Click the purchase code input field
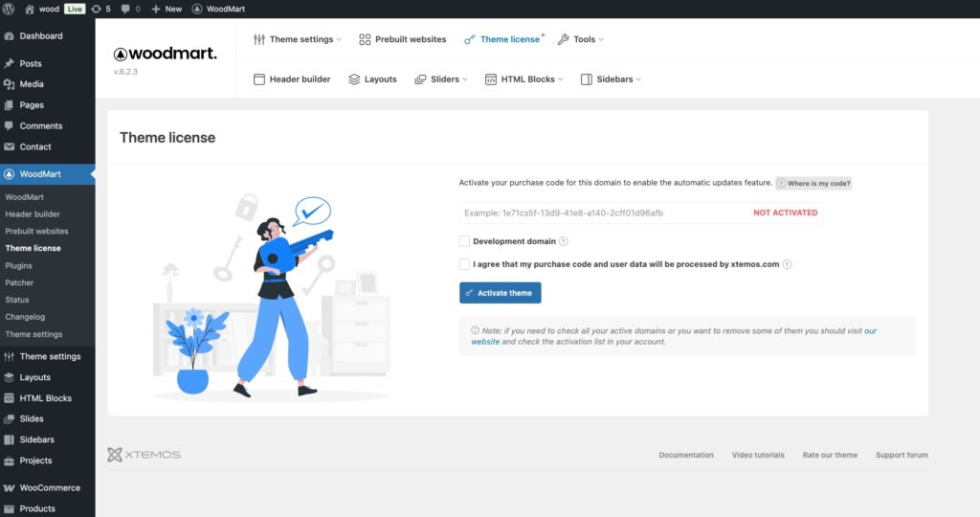Viewport: 980px width, 517px height. 641,213
